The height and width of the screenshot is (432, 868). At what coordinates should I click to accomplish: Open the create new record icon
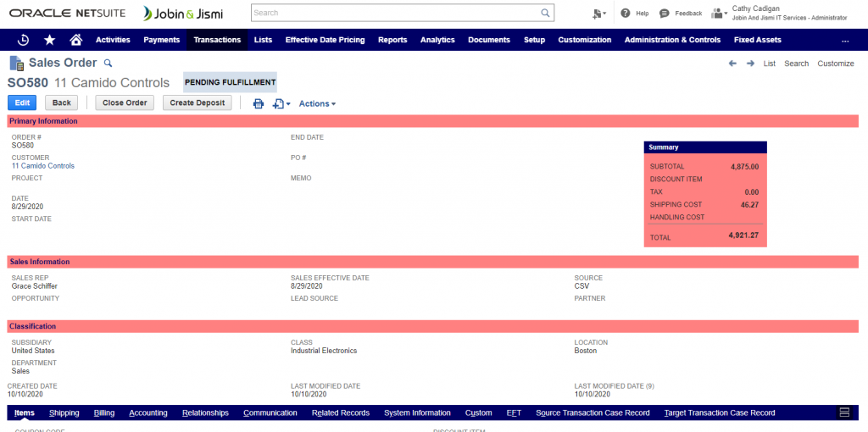coord(599,14)
